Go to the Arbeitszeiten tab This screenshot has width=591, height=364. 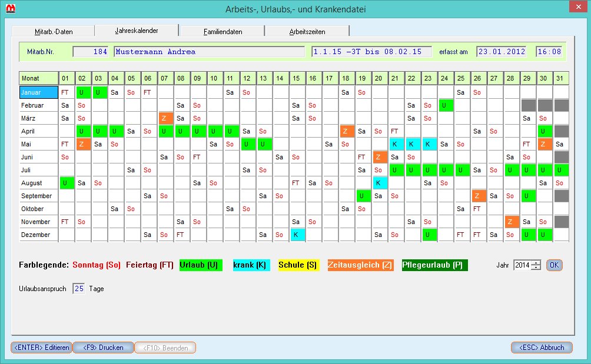307,32
